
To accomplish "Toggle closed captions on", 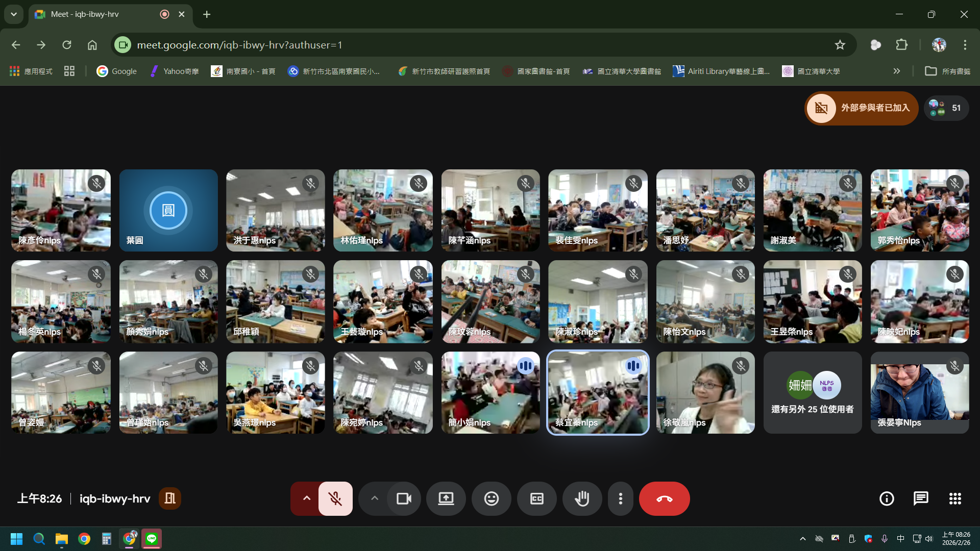I will (x=536, y=498).
